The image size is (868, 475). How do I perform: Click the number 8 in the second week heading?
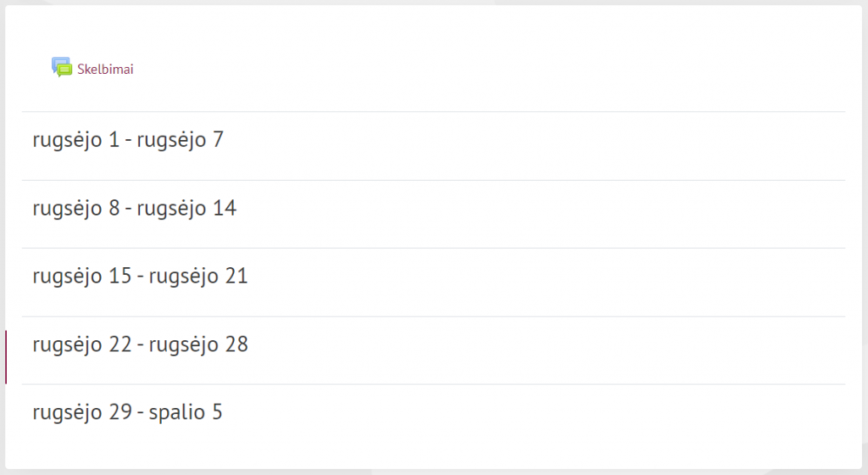coord(114,208)
